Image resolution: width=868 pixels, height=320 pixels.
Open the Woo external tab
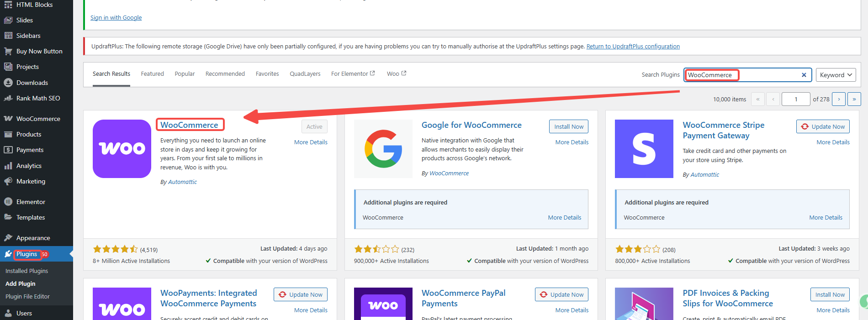coord(397,73)
